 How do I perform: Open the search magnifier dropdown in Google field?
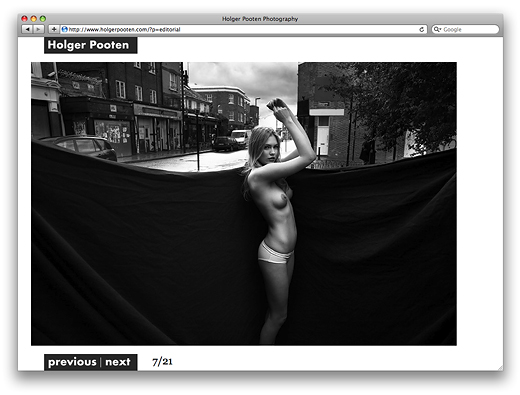coord(437,29)
